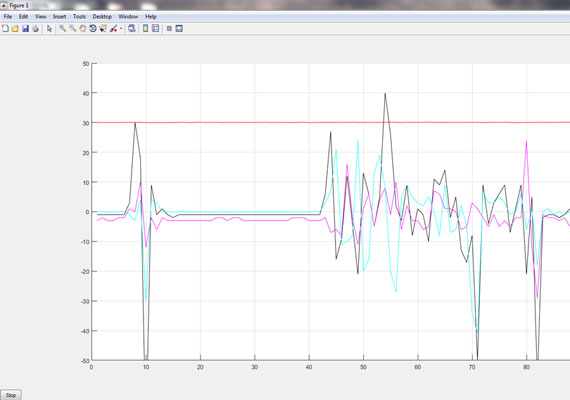Viewport: 570px width, 400px height.
Task: Enable the Pan hand tool
Action: (x=83, y=28)
